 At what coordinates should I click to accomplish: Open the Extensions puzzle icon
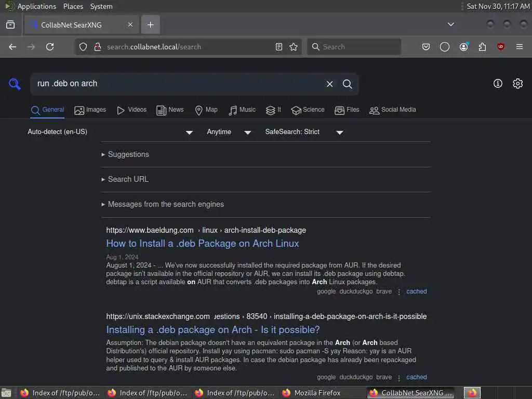[x=482, y=47]
